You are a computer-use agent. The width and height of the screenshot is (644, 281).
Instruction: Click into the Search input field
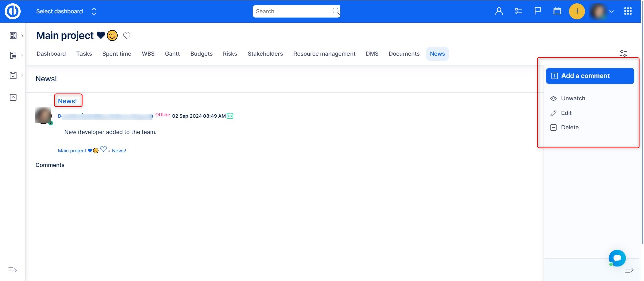click(292, 11)
